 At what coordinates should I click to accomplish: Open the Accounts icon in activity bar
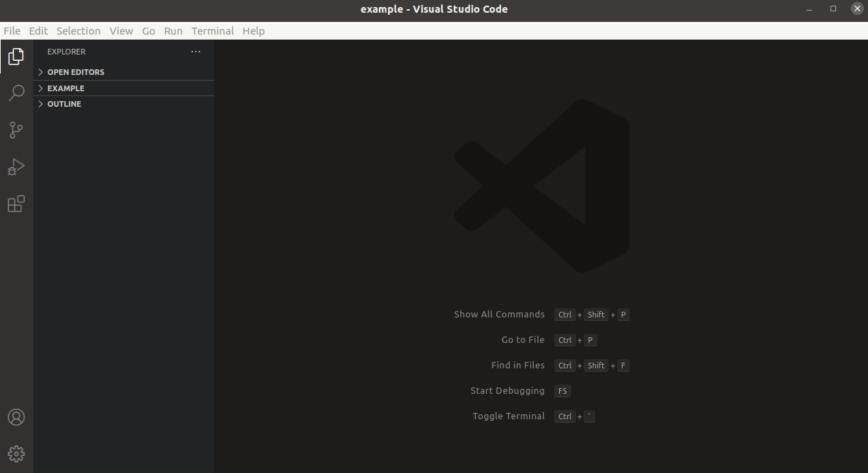pyautogui.click(x=16, y=417)
